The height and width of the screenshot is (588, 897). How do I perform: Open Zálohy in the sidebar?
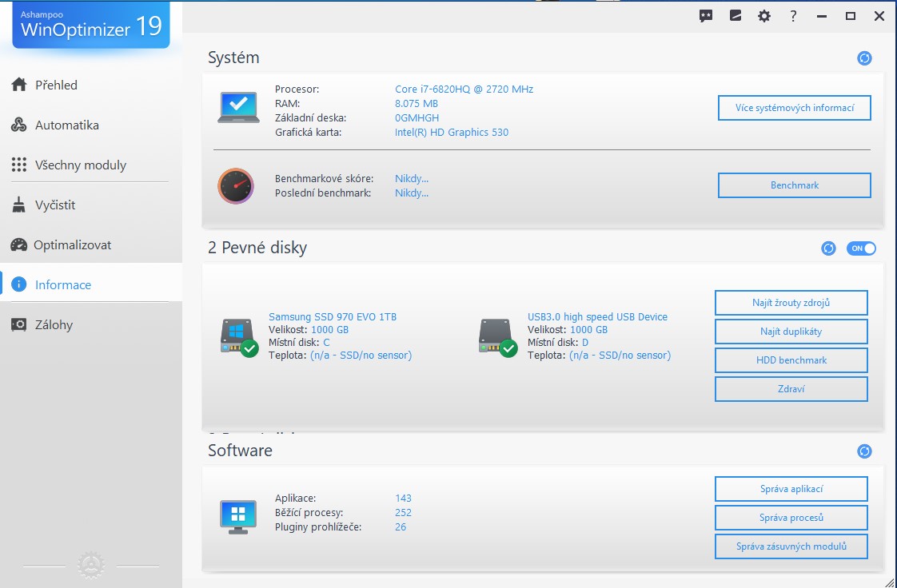pyautogui.click(x=91, y=325)
